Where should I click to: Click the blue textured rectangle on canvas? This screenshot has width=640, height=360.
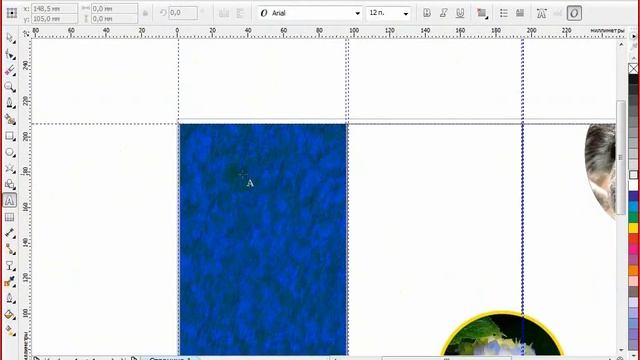pos(263,240)
